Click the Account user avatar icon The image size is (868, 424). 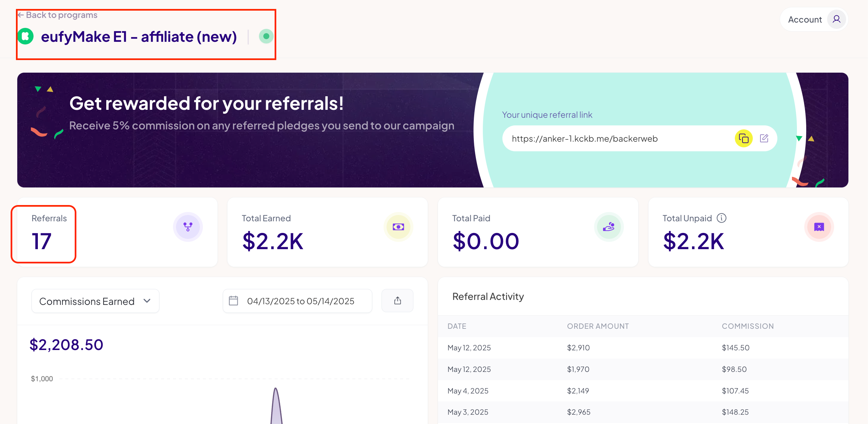(836, 20)
